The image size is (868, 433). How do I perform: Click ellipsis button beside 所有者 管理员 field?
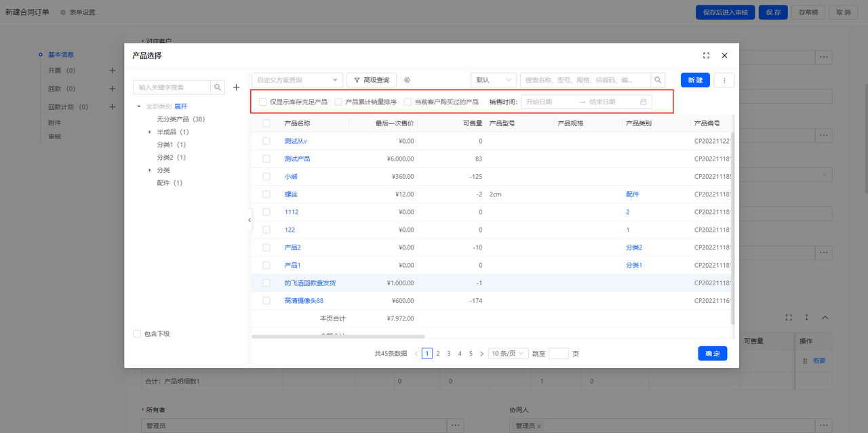pos(456,426)
